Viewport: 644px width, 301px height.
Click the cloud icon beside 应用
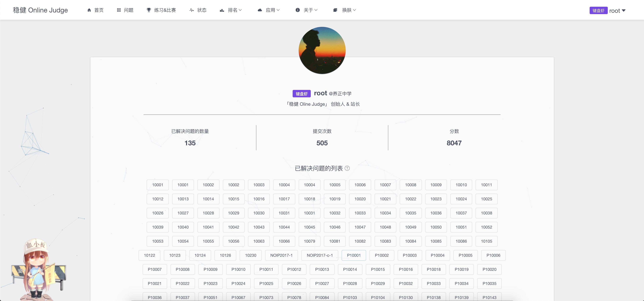[x=260, y=10]
